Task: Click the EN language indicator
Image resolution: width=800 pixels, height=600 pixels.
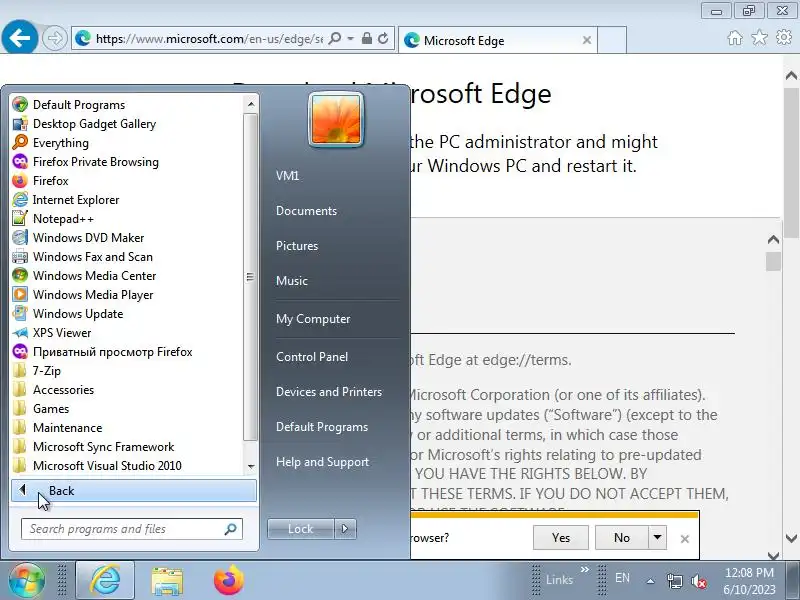Action: (x=622, y=578)
